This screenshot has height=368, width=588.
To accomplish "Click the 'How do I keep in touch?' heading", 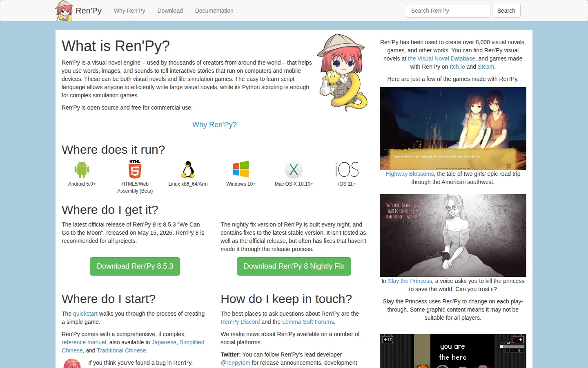I will tap(286, 299).
